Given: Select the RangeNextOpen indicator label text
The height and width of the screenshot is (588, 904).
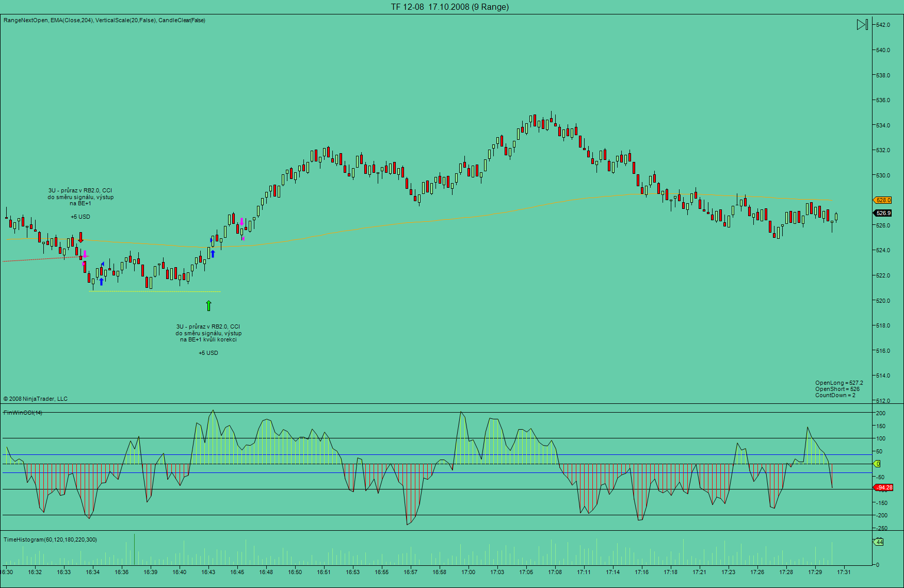Looking at the screenshot, I should (x=26, y=21).
